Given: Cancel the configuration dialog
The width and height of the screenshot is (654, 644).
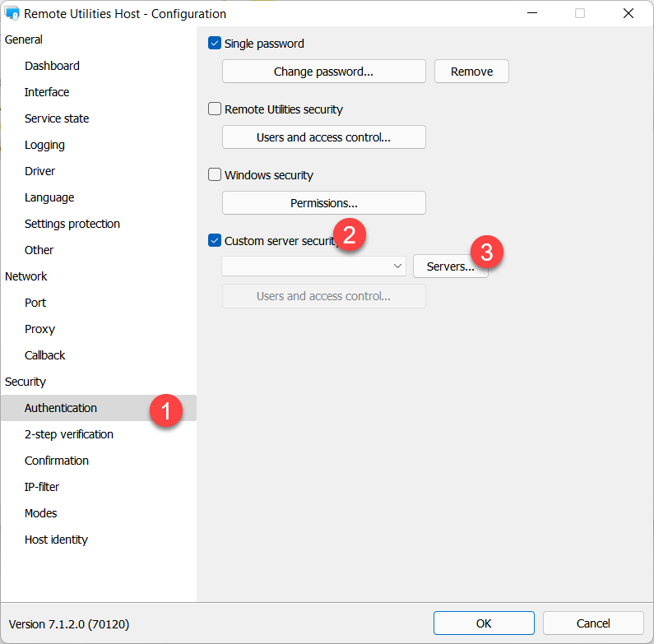Looking at the screenshot, I should tap(593, 623).
